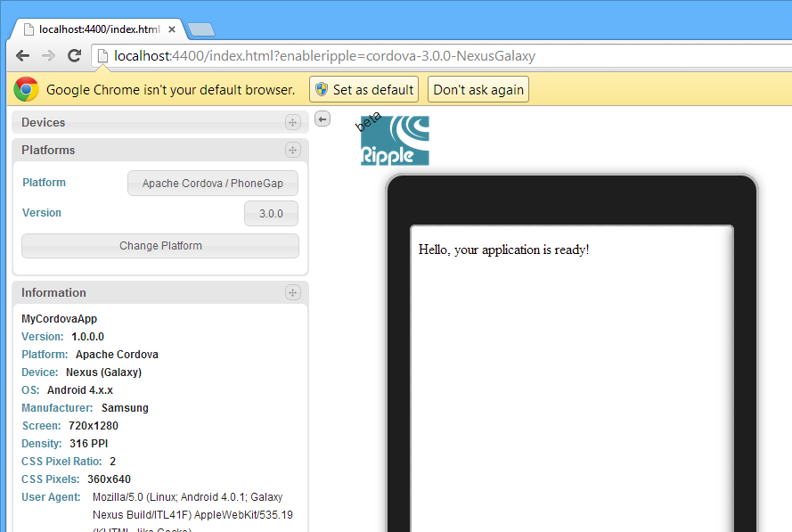The image size is (792, 532).
Task: Click the 'Hello, your application is ready!' text
Action: (503, 250)
